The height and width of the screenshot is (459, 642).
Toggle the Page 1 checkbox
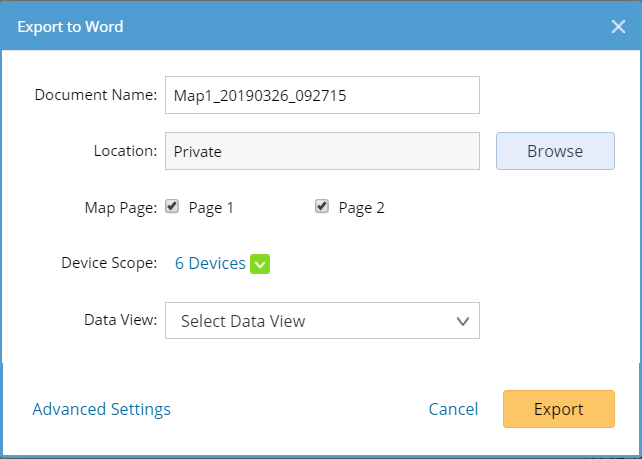pyautogui.click(x=172, y=207)
